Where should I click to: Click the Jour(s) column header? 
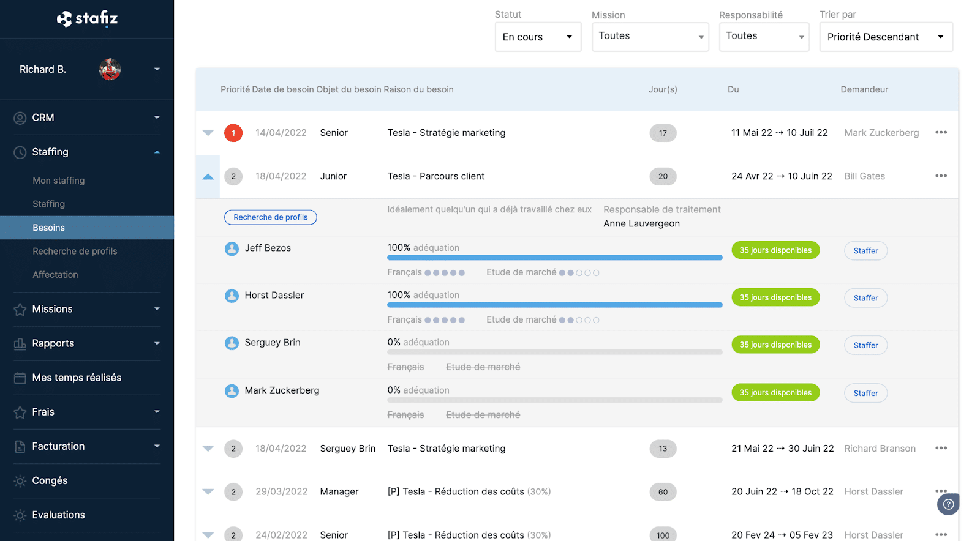[663, 89]
